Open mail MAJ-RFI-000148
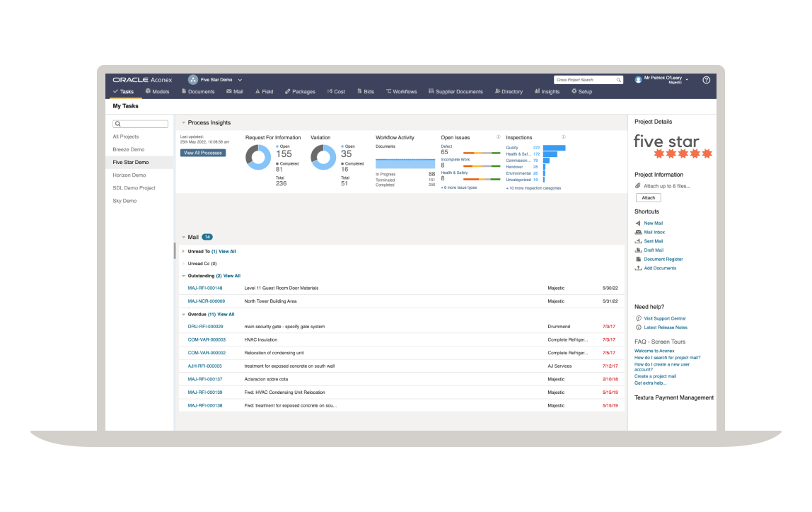The width and height of the screenshot is (812, 512). point(205,288)
